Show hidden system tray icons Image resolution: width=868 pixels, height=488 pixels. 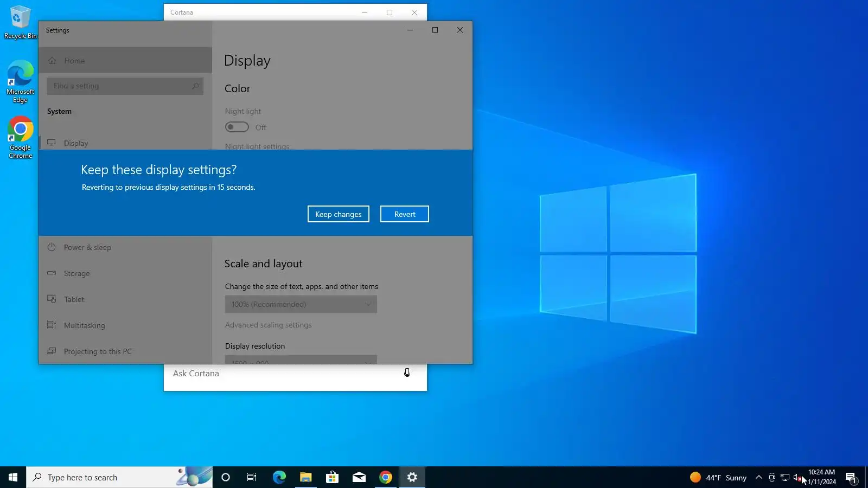click(759, 477)
